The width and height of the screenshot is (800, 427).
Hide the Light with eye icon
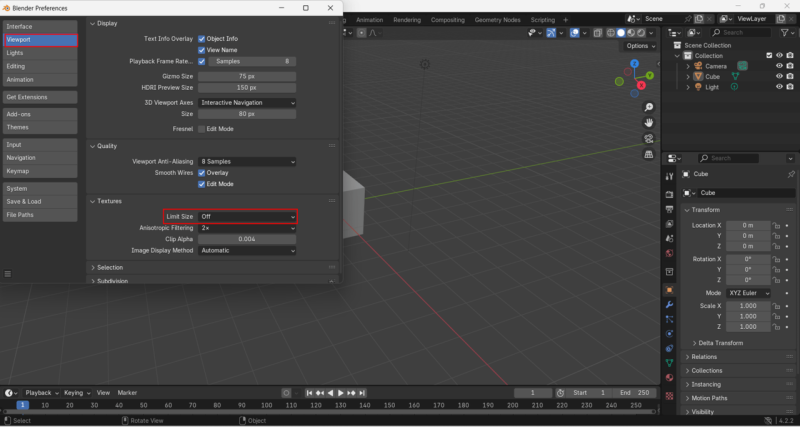point(779,87)
